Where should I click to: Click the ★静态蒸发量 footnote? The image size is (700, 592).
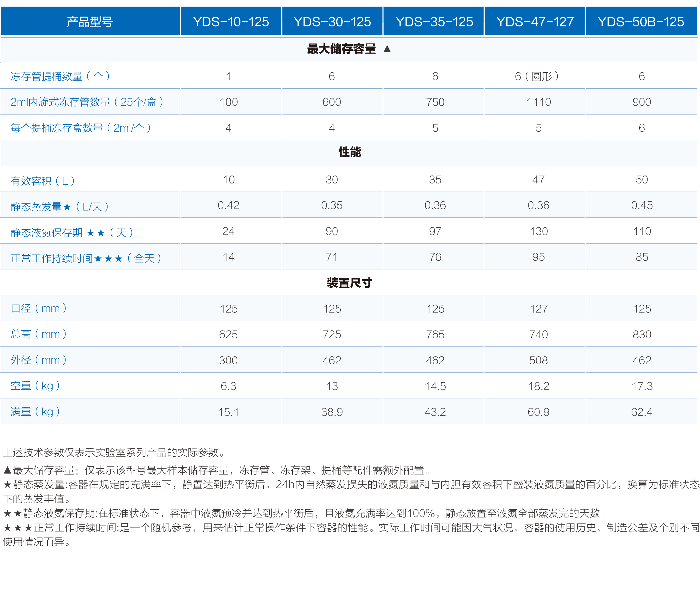click(x=351, y=492)
